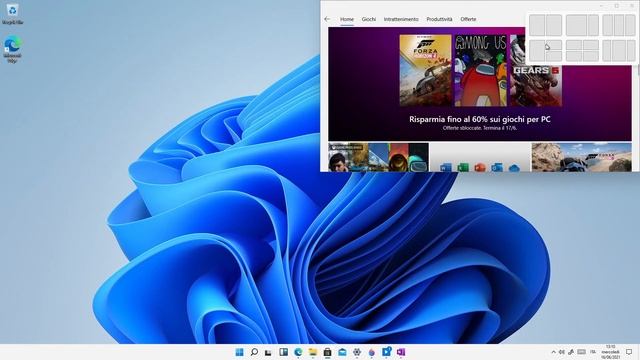Open the ITA input language switcher

click(593, 352)
